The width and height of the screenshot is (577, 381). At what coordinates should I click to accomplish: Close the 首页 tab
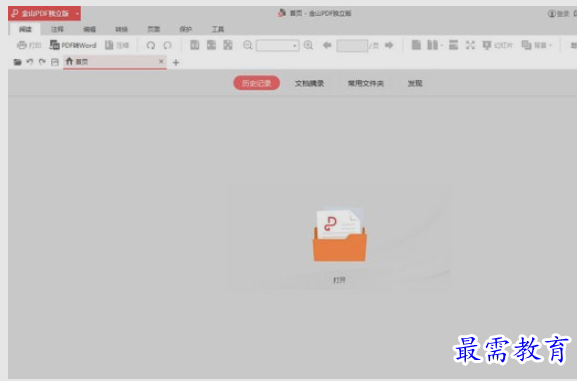coord(161,61)
